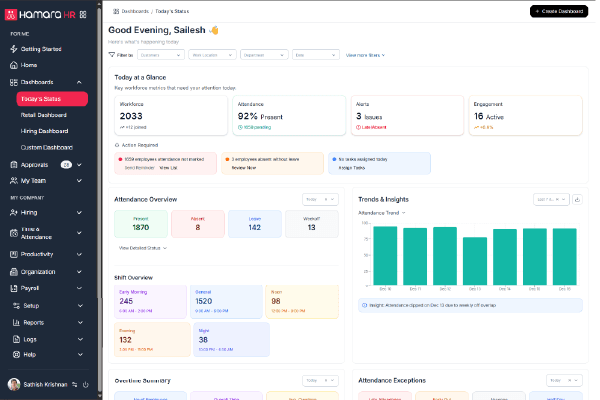This screenshot has height=400, width=600.
Task: Open the Attendance Trend chart selector
Action: click(x=382, y=213)
